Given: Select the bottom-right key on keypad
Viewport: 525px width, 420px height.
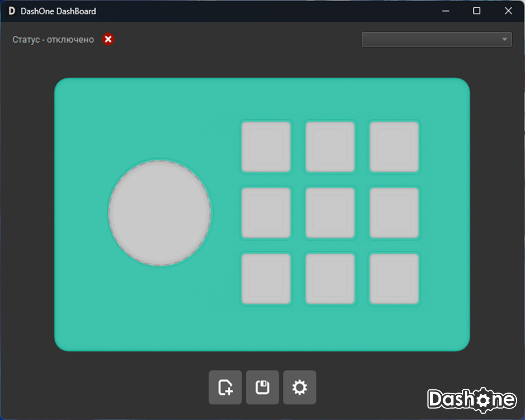Looking at the screenshot, I should click(394, 278).
